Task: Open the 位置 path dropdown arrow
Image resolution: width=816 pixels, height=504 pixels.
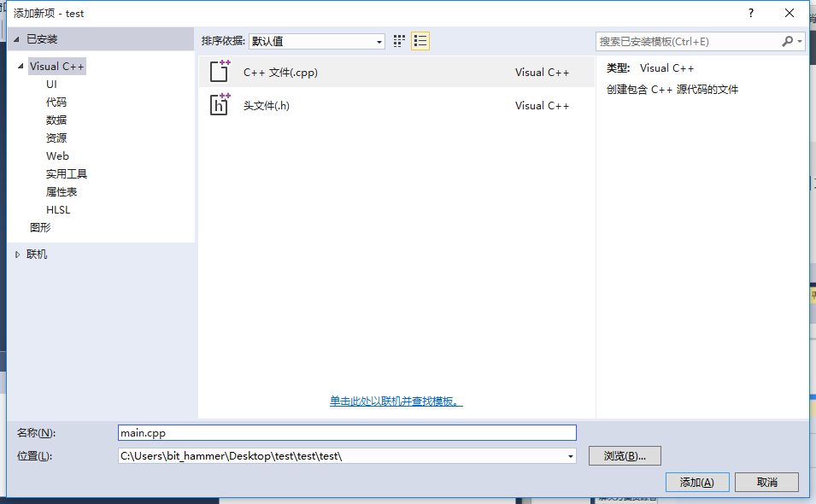Action: point(571,456)
